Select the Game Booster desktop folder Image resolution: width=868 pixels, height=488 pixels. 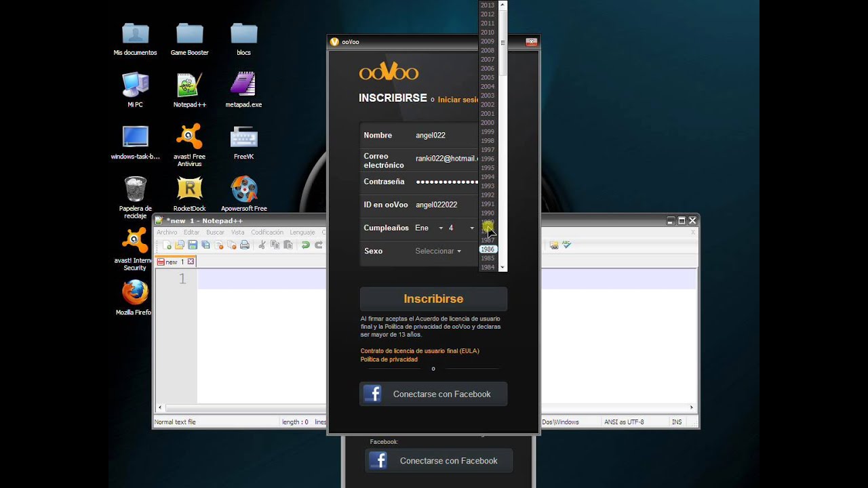tap(190, 39)
